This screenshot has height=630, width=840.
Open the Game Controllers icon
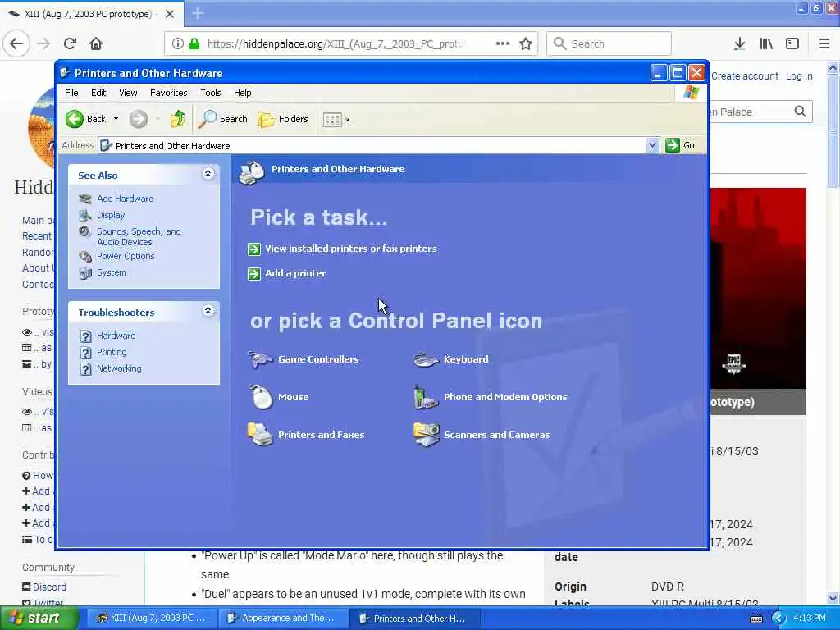point(260,359)
